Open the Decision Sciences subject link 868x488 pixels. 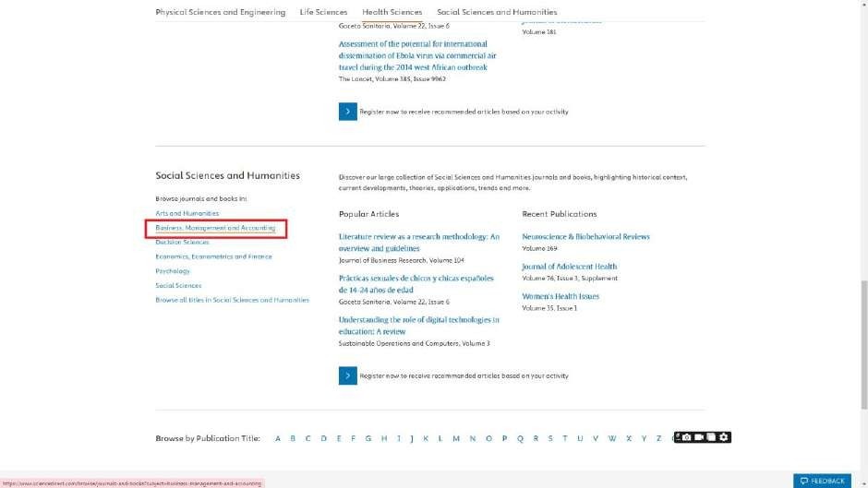click(x=182, y=242)
